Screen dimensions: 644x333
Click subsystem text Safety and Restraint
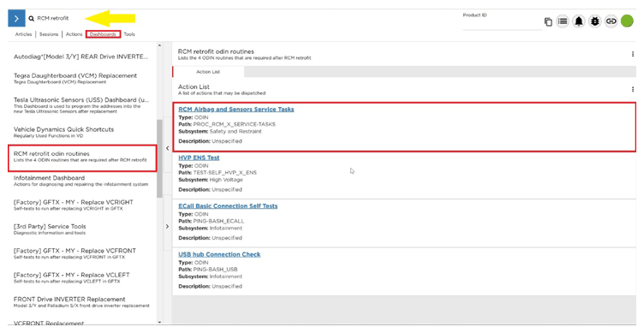click(x=236, y=132)
